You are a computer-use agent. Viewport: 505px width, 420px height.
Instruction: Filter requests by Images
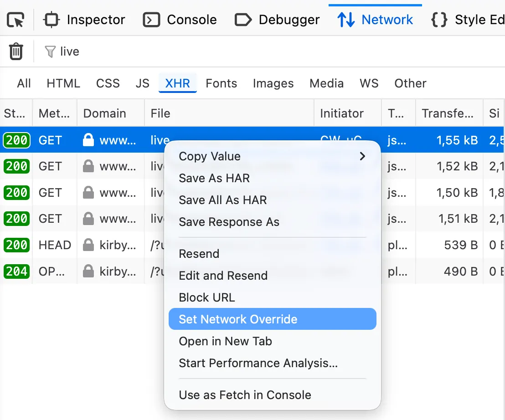pyautogui.click(x=273, y=83)
